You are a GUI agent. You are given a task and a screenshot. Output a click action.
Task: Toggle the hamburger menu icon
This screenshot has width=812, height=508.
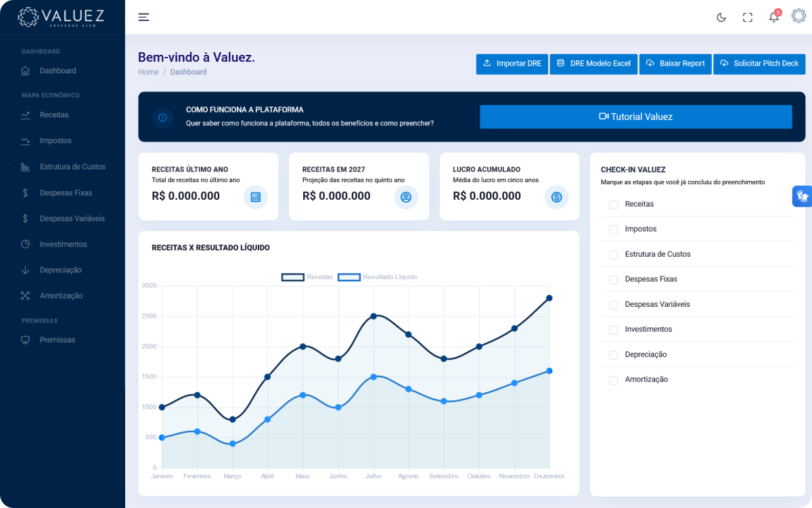point(143,17)
